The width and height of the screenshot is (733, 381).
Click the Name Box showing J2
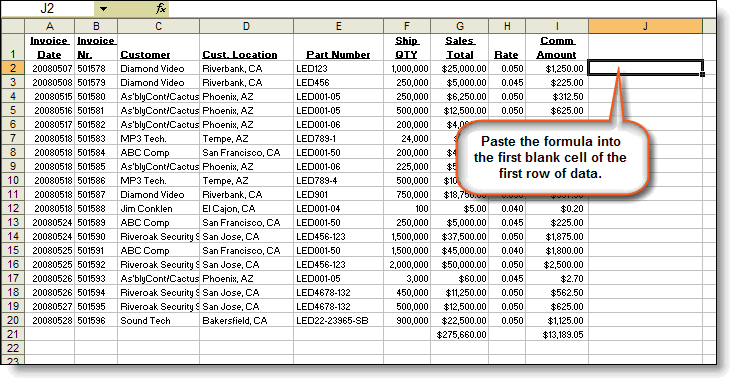click(47, 8)
